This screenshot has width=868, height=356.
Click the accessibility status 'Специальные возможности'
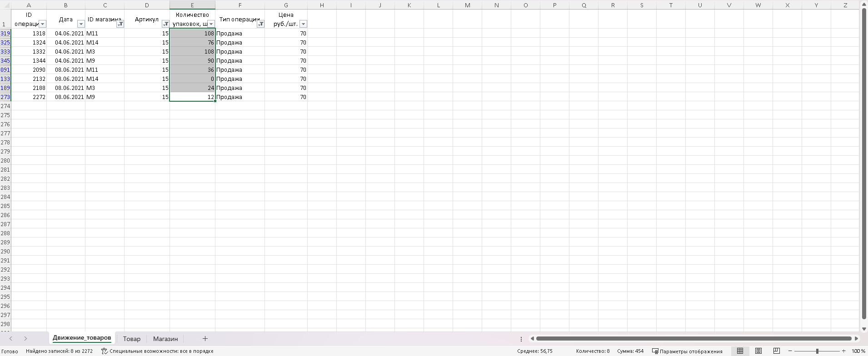click(x=157, y=351)
